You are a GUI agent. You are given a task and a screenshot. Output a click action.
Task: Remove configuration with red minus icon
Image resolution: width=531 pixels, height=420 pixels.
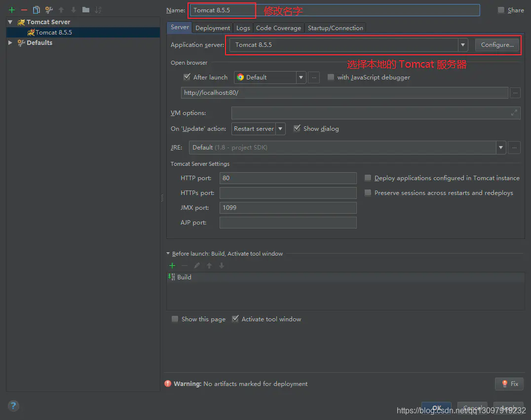tap(24, 10)
